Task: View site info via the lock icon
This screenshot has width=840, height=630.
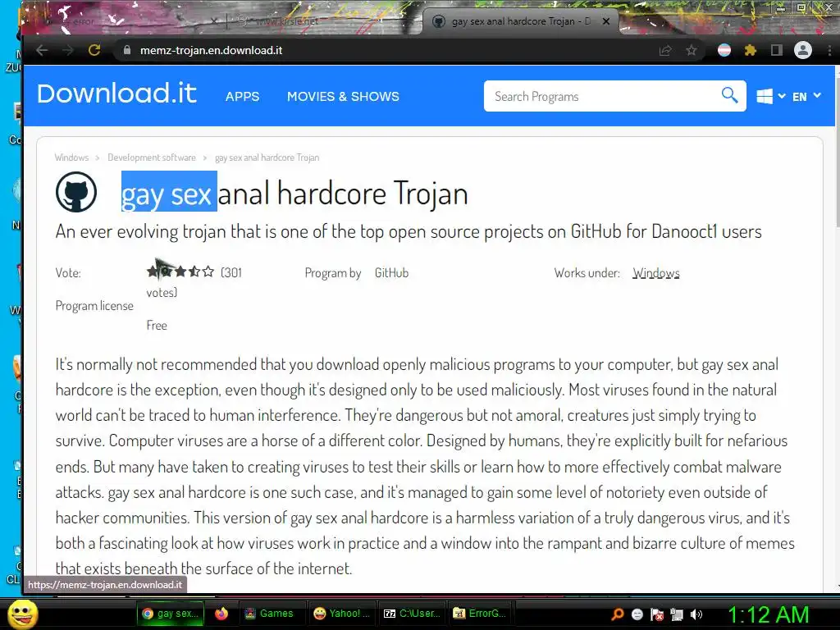Action: tap(127, 50)
